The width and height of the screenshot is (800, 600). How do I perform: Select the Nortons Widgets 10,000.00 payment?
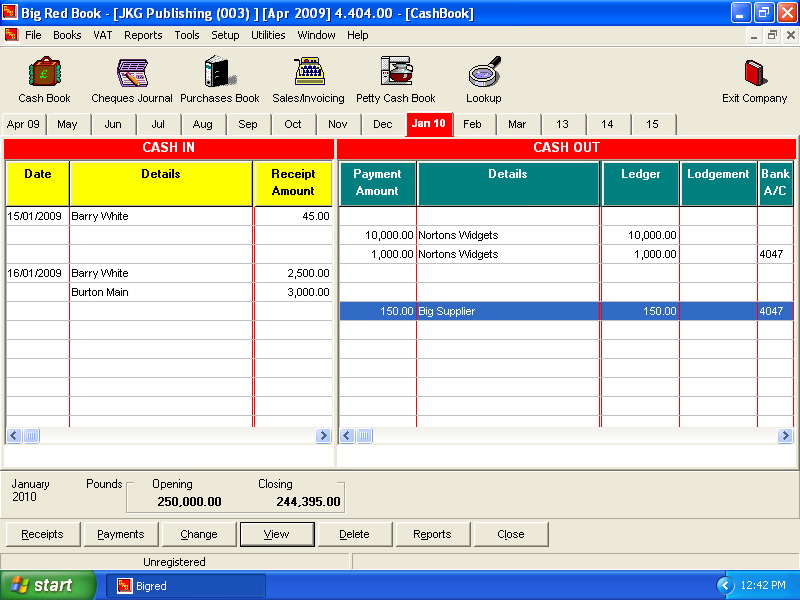point(566,235)
